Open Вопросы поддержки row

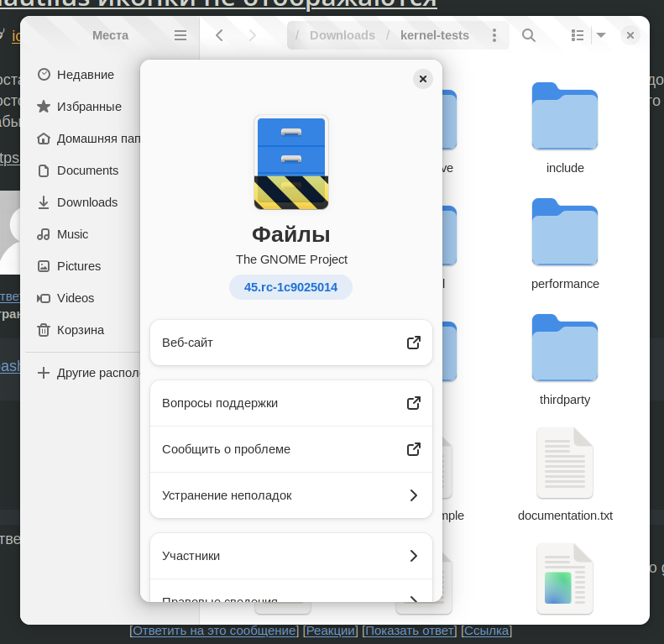point(291,403)
